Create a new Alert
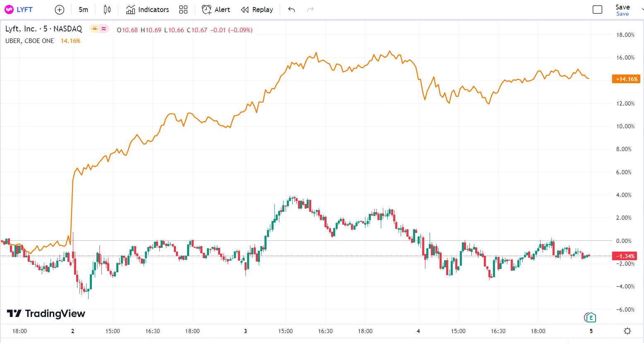The height and width of the screenshot is (343, 644). tap(216, 10)
